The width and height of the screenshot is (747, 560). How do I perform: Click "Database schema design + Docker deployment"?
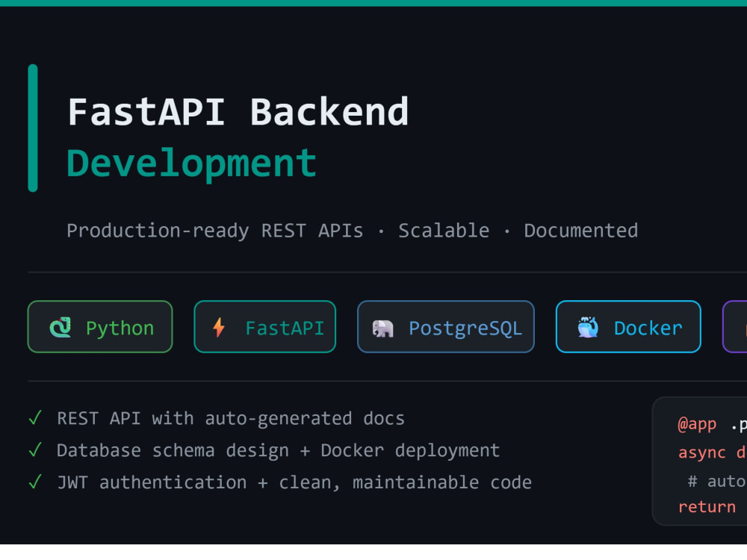(278, 450)
